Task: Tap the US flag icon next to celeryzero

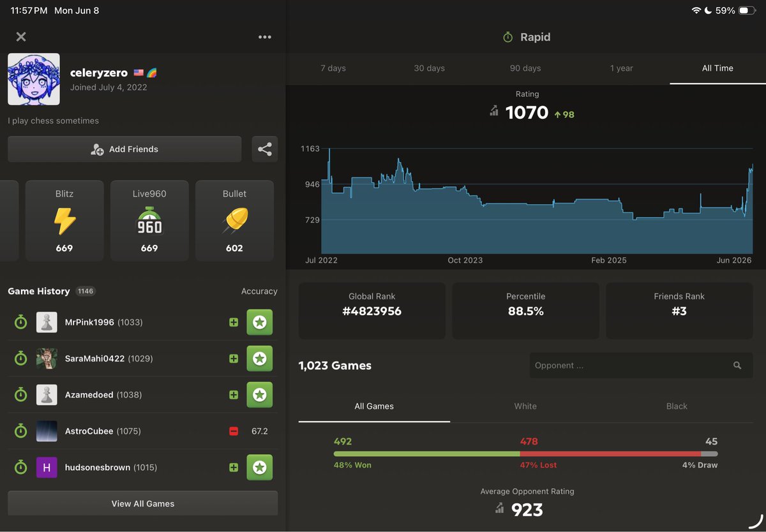Action: tap(139, 73)
